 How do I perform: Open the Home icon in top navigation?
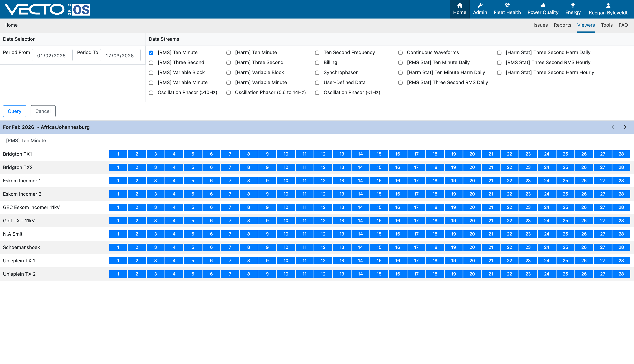pyautogui.click(x=460, y=6)
